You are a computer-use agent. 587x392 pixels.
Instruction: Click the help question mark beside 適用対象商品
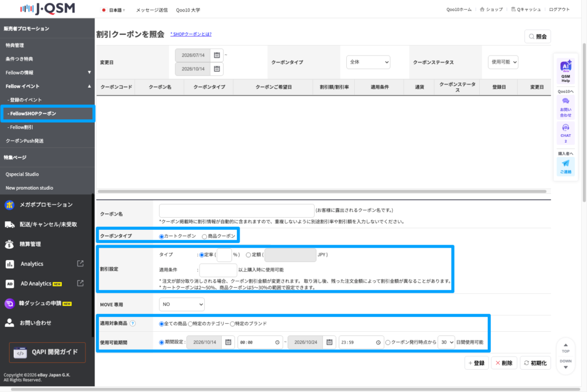[132, 323]
